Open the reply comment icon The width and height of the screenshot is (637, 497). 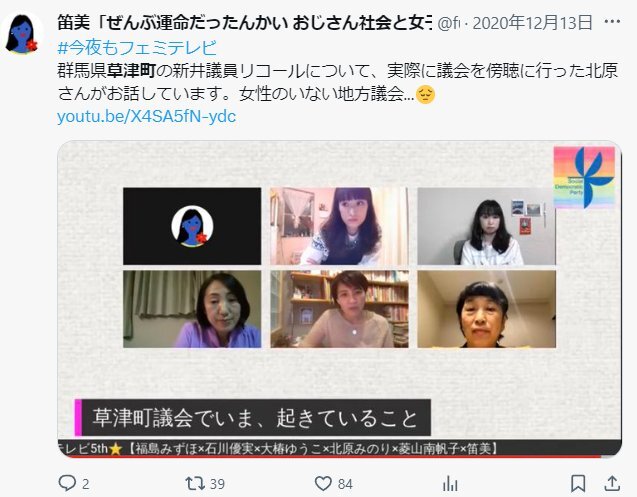[x=67, y=483]
